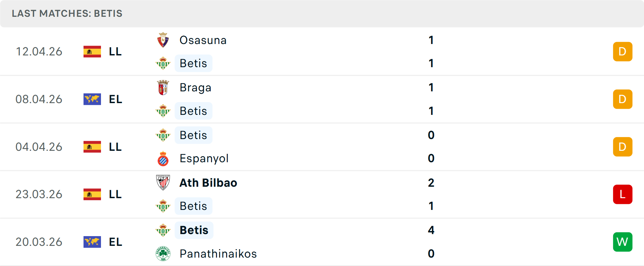Click the Espanyol club crest icon
The width and height of the screenshot is (644, 266).
[163, 159]
